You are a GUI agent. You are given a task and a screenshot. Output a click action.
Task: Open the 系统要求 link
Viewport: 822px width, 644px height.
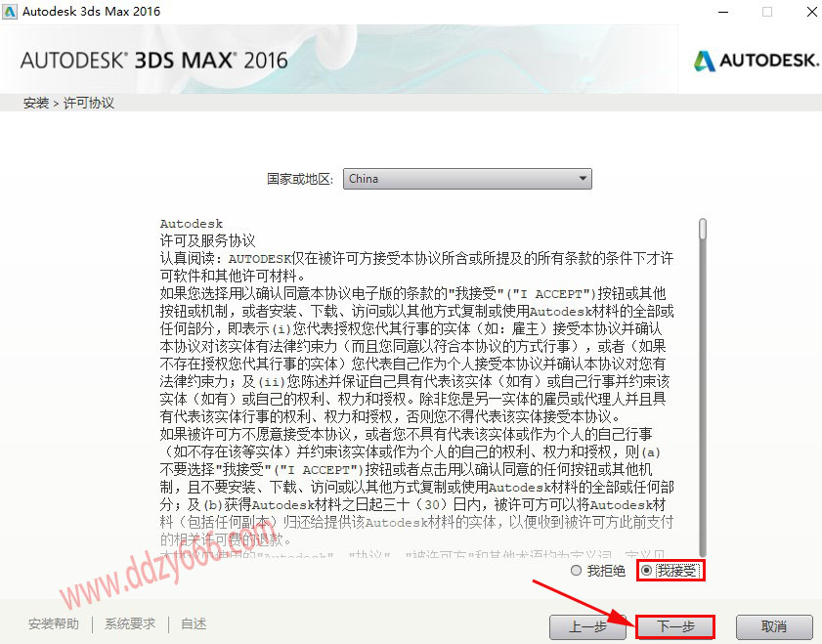[130, 624]
